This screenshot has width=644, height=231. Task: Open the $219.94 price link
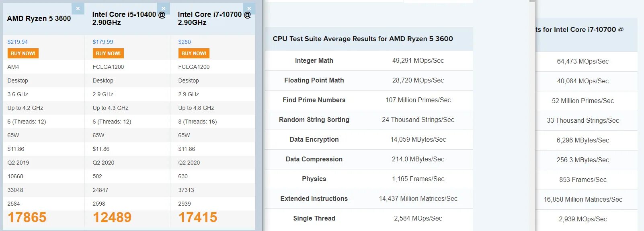[18, 42]
